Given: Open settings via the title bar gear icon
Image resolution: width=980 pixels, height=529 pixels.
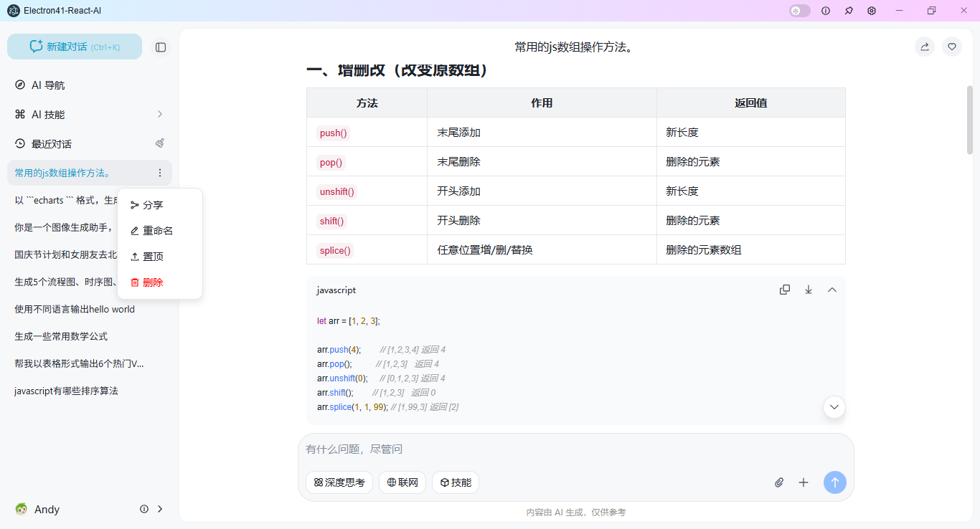Looking at the screenshot, I should click(872, 11).
